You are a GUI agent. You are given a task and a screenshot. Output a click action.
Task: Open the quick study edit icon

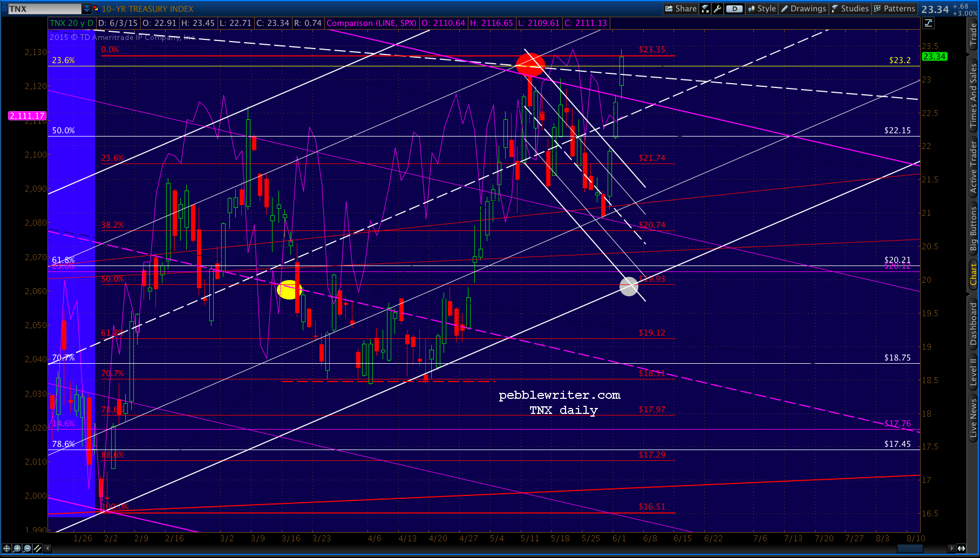[705, 9]
